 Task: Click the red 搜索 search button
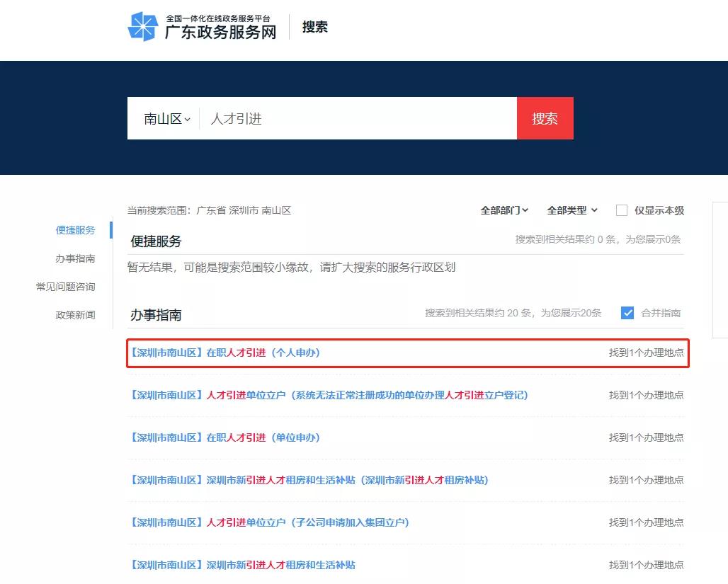point(545,118)
